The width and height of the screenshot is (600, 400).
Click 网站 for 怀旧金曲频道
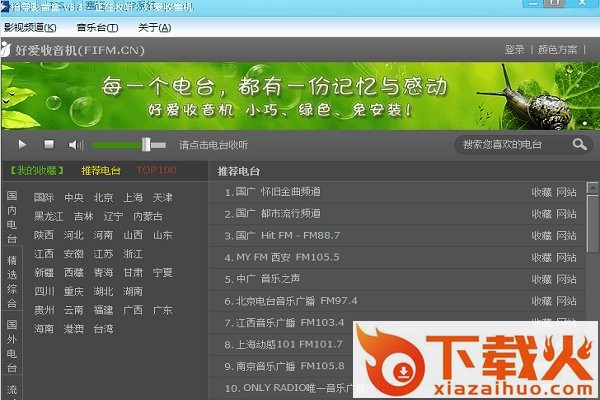pyautogui.click(x=566, y=192)
